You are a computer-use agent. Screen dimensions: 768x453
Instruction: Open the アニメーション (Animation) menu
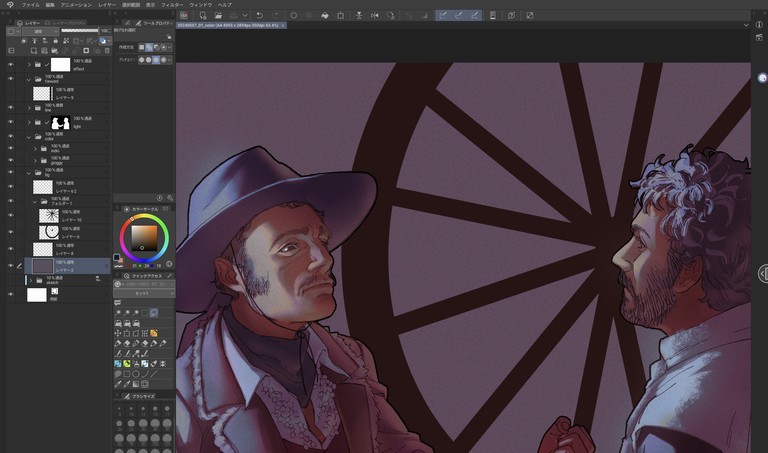(x=76, y=4)
